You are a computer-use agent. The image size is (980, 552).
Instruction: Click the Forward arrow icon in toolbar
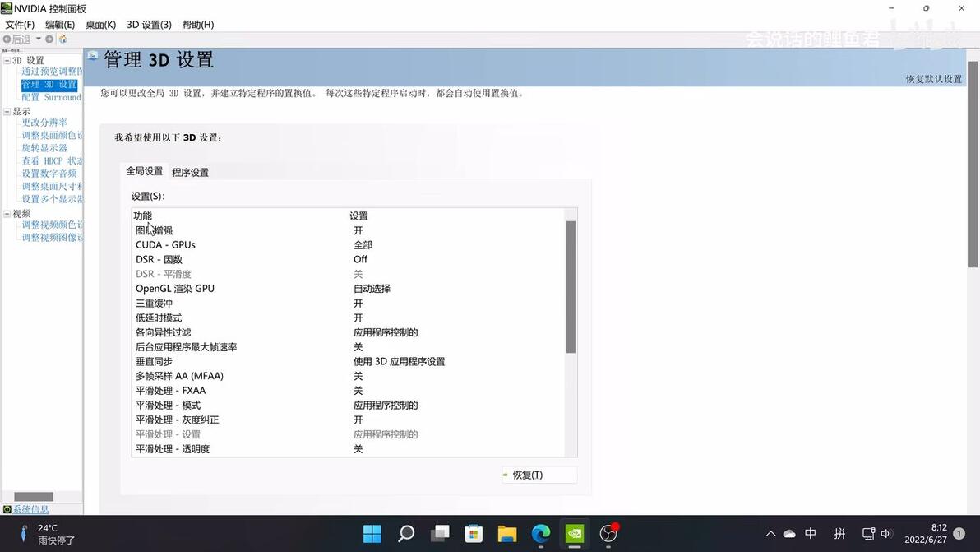(x=49, y=39)
